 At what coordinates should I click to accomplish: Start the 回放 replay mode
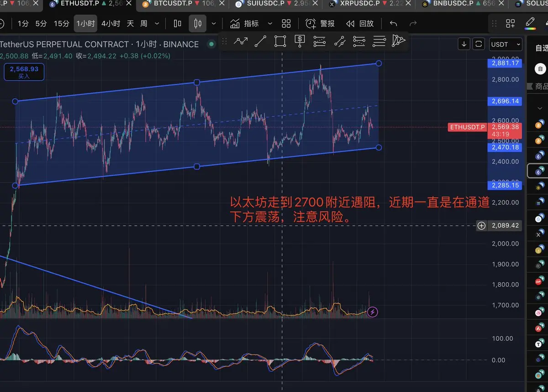pyautogui.click(x=360, y=23)
